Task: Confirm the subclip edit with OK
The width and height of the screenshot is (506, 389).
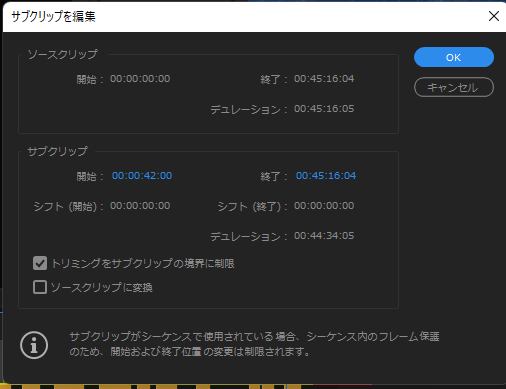Action: (454, 57)
